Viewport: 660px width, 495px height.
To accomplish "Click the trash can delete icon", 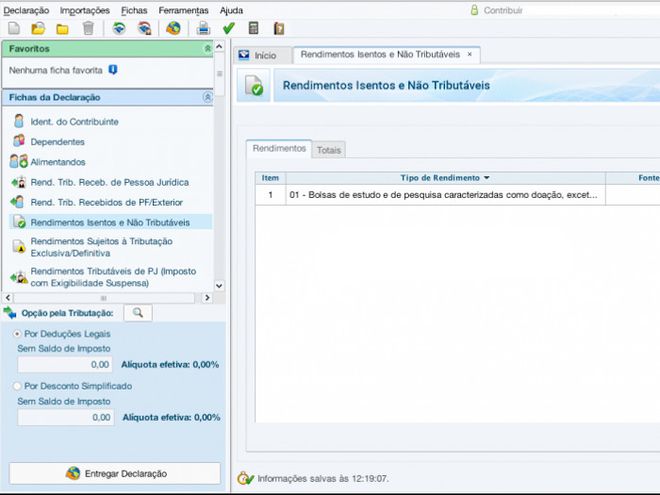I will [88, 28].
